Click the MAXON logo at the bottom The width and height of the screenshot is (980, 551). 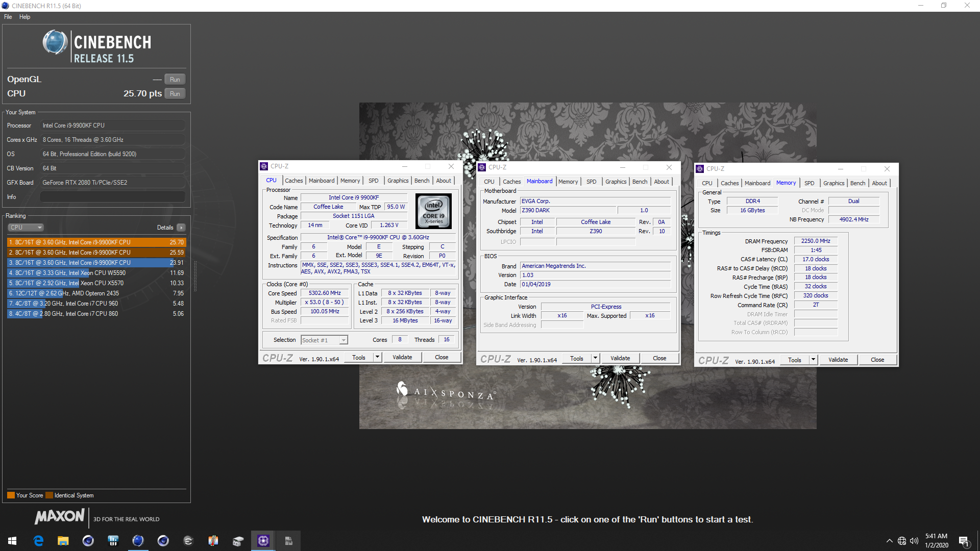coord(60,516)
